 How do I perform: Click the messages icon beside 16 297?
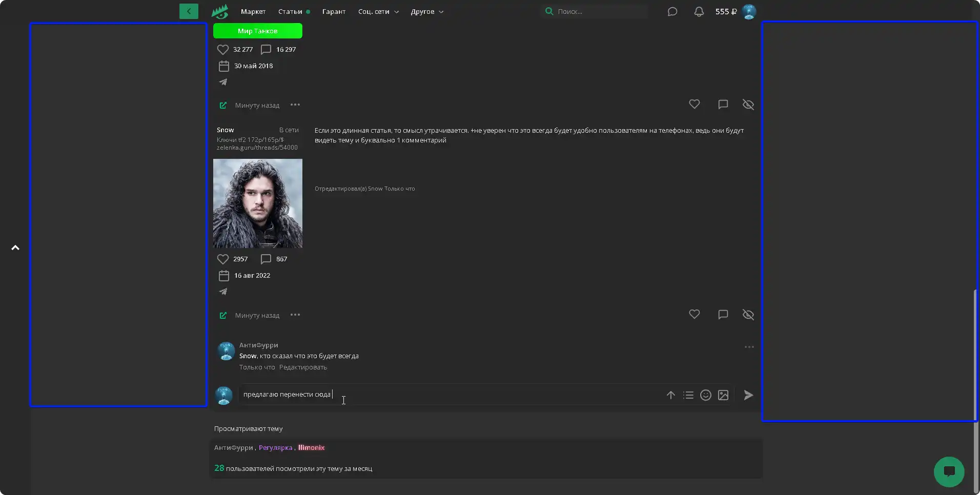click(266, 50)
